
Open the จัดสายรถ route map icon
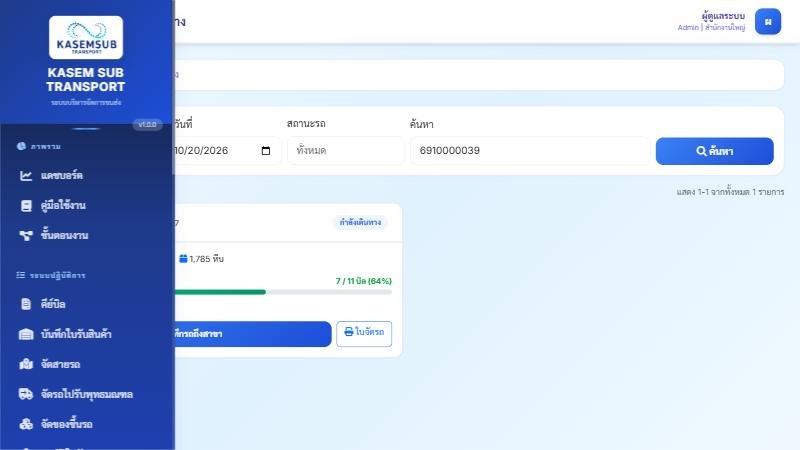(x=26, y=364)
